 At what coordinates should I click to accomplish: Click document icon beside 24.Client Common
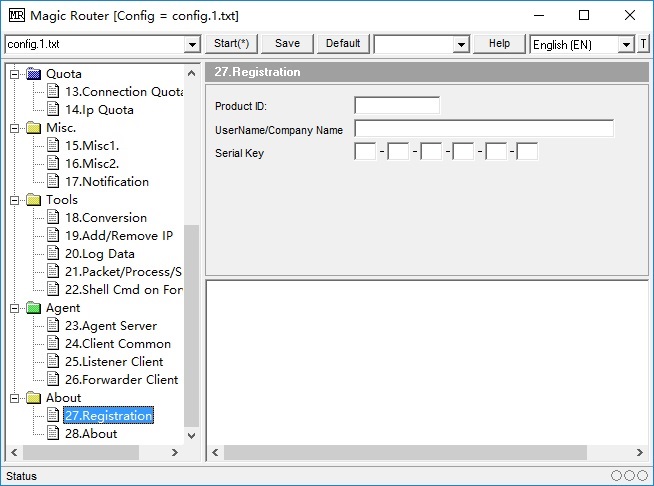[x=53, y=343]
